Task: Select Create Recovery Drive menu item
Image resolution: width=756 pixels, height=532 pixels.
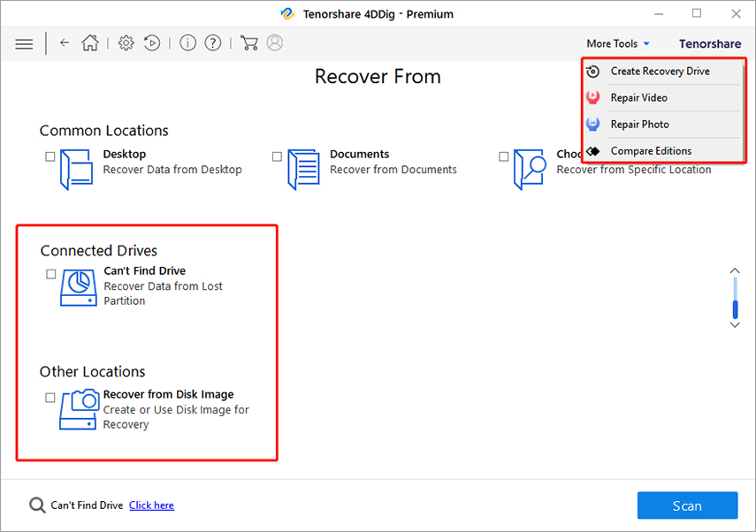Action: [x=663, y=72]
